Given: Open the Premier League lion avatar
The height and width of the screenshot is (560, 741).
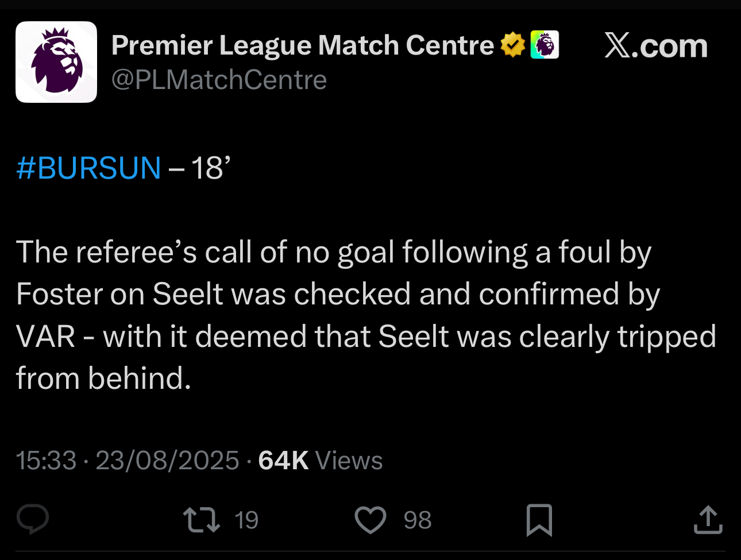Looking at the screenshot, I should [56, 62].
